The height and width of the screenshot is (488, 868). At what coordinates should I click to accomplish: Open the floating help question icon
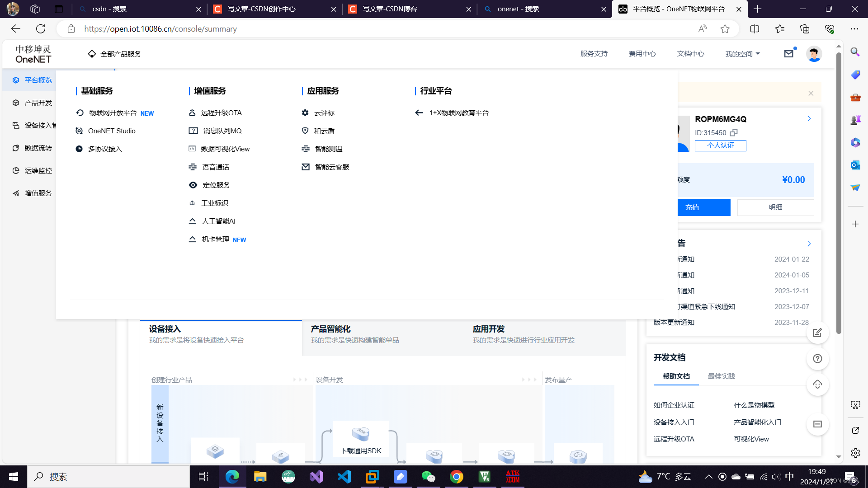click(817, 358)
